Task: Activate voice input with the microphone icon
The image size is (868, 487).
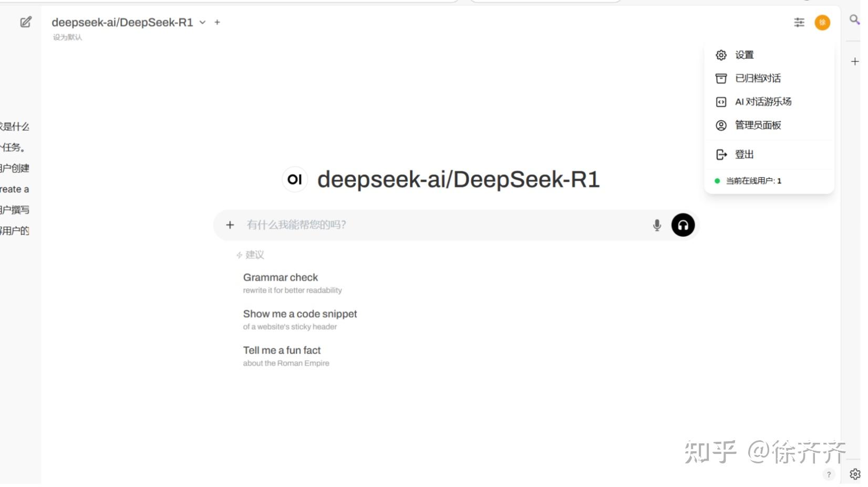Action: pos(657,225)
